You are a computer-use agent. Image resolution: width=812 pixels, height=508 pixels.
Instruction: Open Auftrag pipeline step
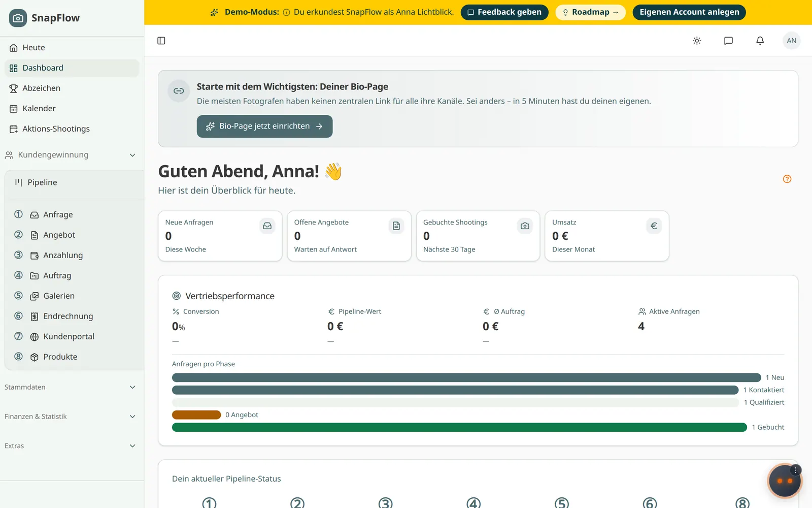pos(75,275)
